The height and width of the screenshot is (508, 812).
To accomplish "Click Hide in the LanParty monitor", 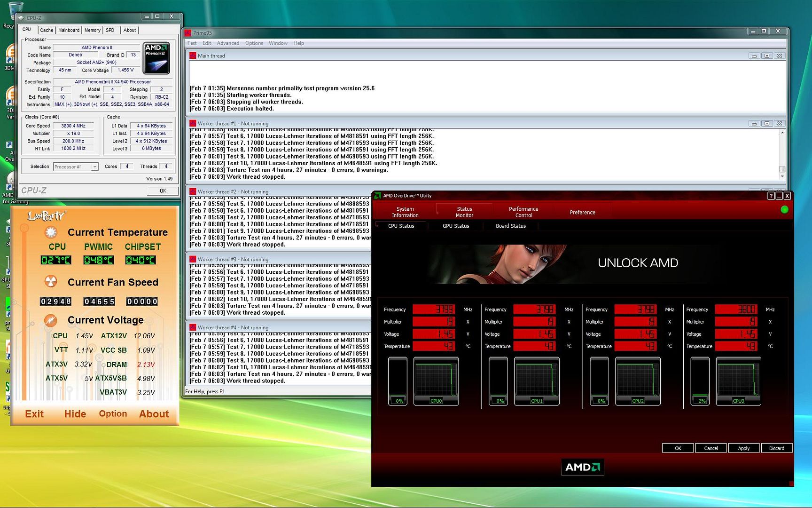I will click(x=75, y=414).
